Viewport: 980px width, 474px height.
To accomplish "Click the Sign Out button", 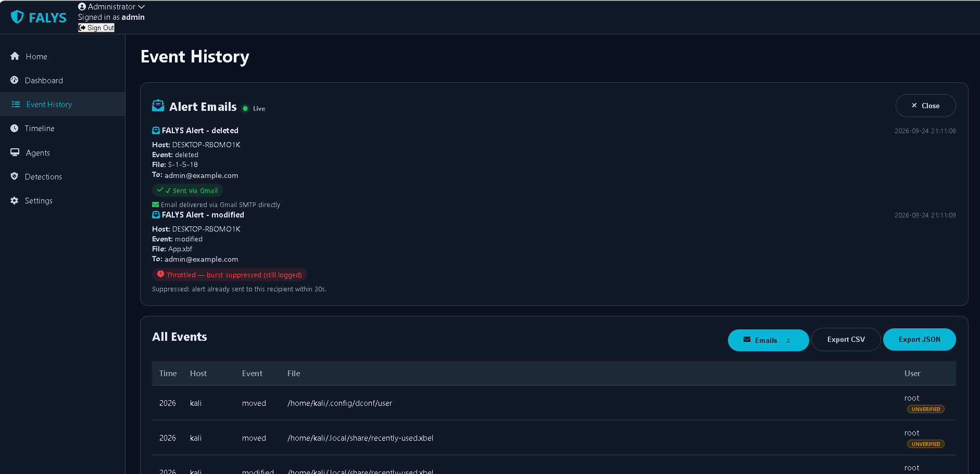I will 96,28.
